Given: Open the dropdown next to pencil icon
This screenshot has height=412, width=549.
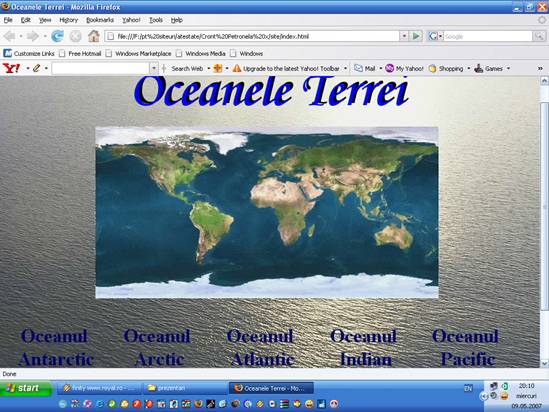Looking at the screenshot, I should click(x=46, y=68).
